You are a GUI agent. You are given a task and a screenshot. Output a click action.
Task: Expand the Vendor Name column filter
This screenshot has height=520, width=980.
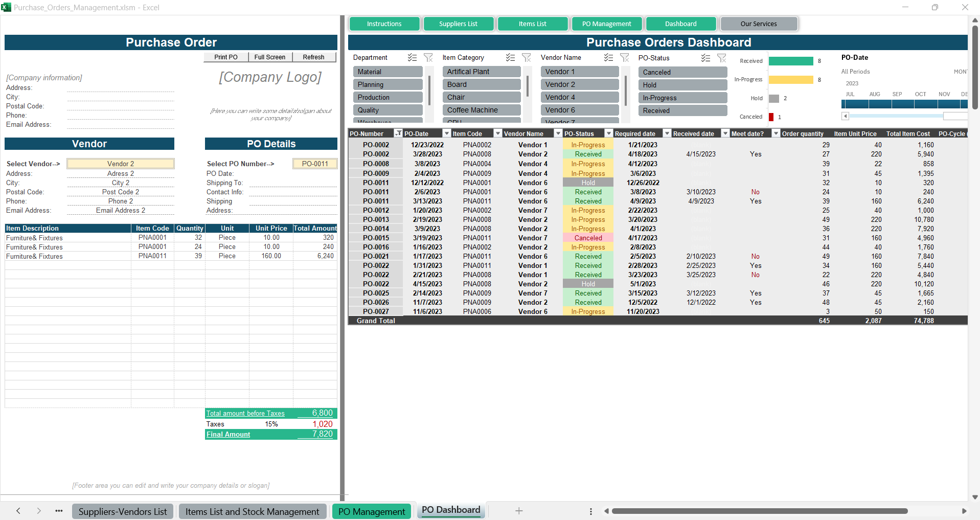558,133
